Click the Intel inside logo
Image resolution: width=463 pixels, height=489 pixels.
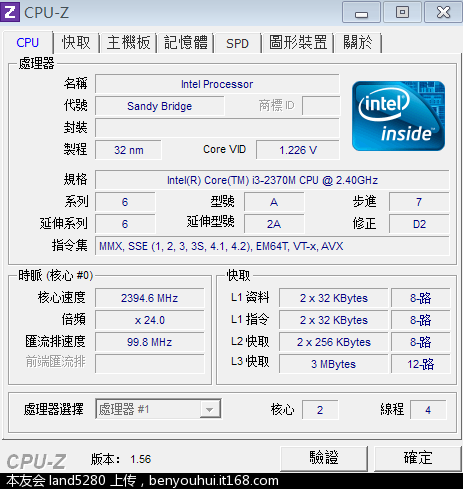pyautogui.click(x=398, y=116)
